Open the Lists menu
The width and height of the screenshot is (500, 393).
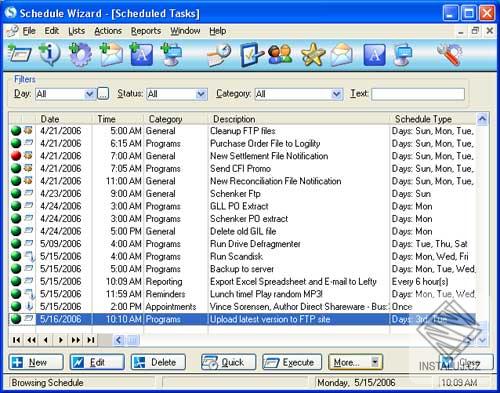[76, 31]
